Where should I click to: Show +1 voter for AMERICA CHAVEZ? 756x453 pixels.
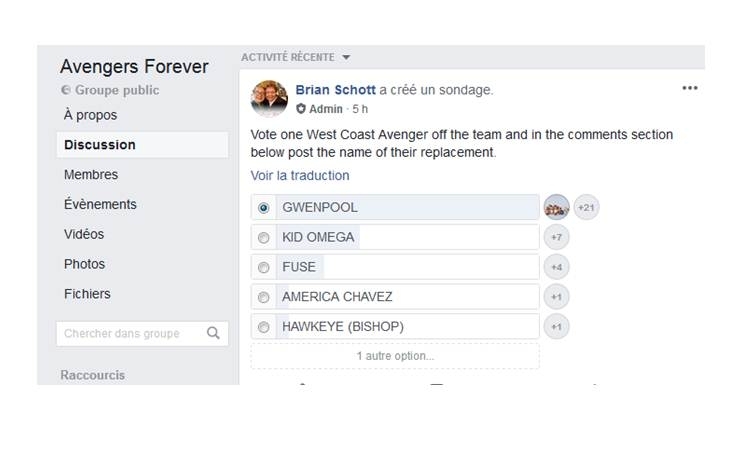(556, 297)
